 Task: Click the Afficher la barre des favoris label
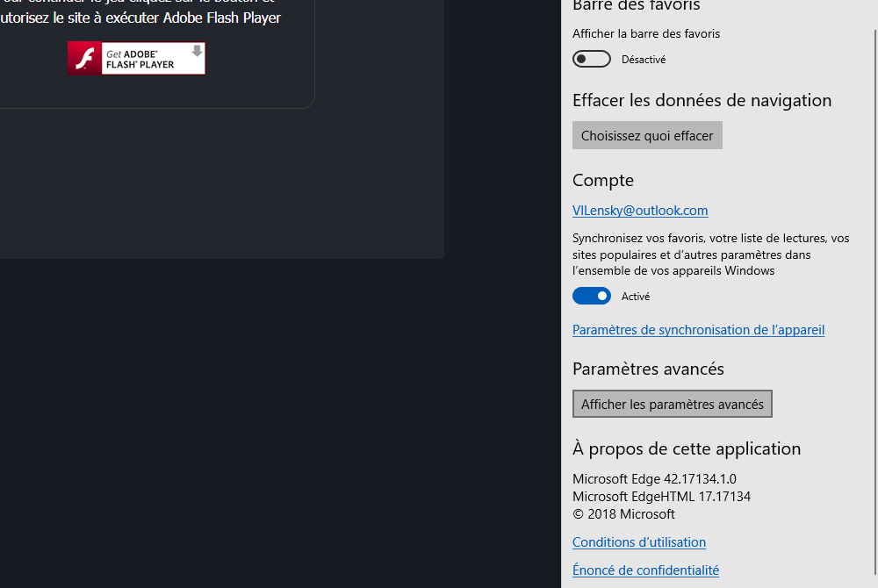pyautogui.click(x=646, y=34)
